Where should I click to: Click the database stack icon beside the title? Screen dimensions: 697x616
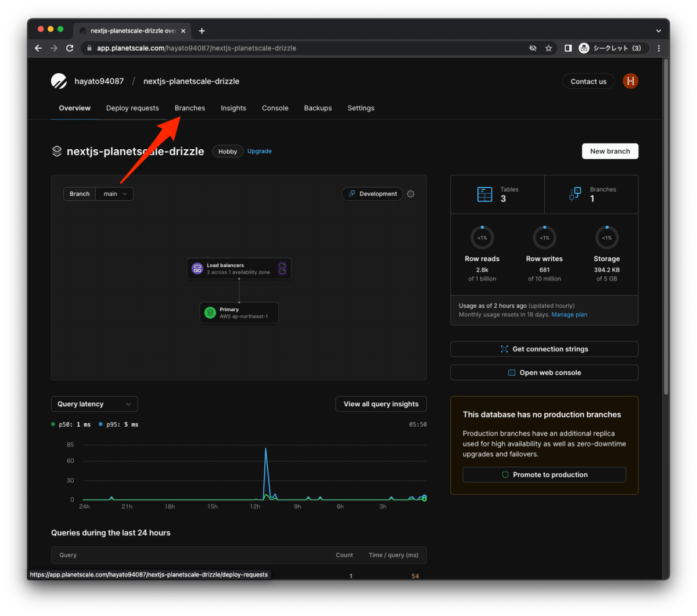[x=57, y=151]
